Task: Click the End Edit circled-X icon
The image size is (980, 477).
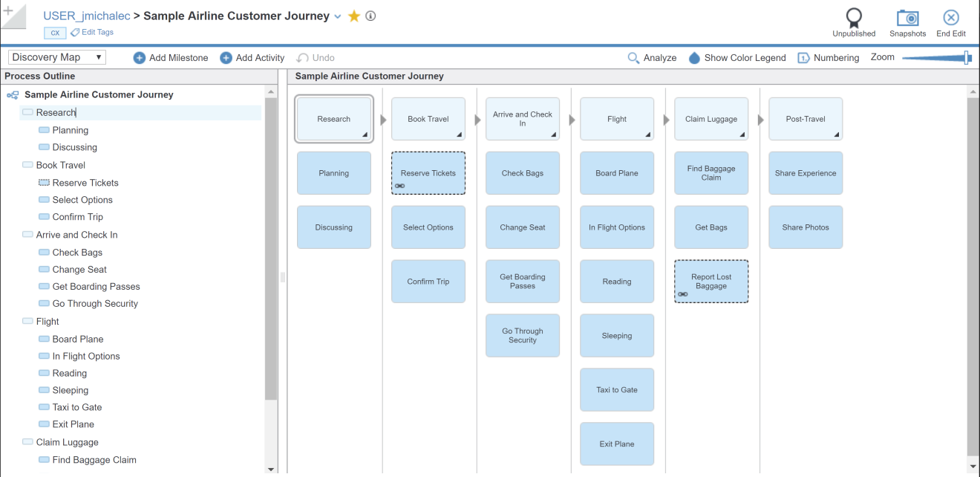Action: click(x=950, y=16)
